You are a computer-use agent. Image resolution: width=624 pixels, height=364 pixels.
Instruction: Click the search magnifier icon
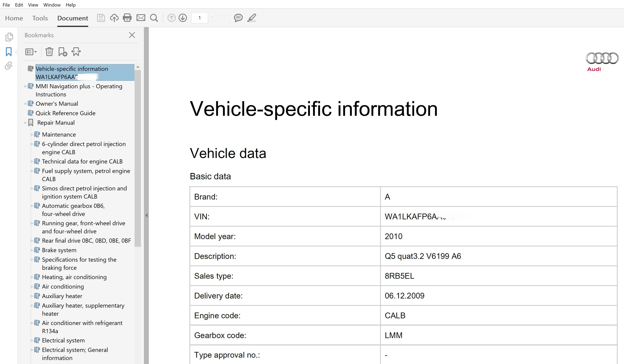tap(154, 18)
